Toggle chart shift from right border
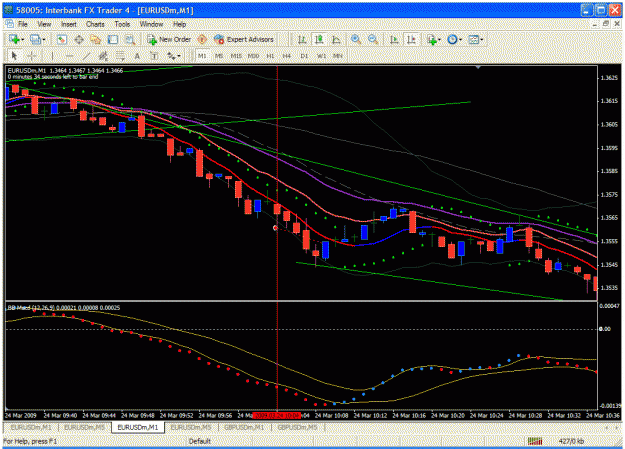Screen dimensions: 625x449 coord(411,39)
